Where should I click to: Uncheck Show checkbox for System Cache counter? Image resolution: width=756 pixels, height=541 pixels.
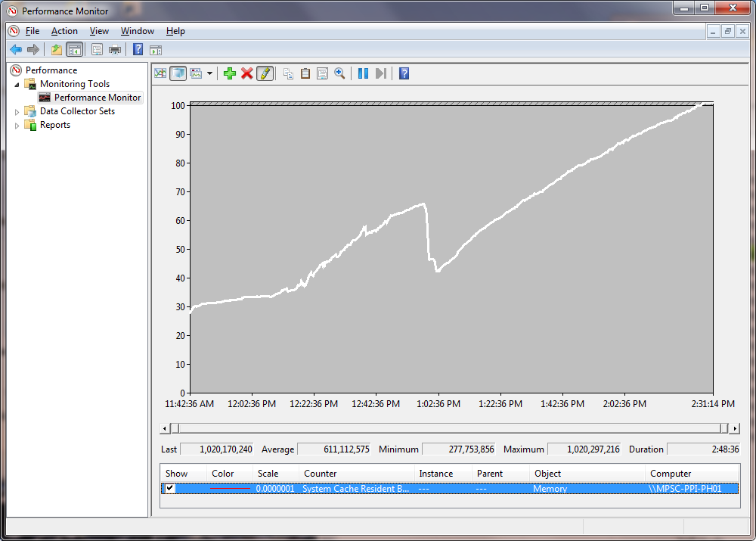[170, 489]
